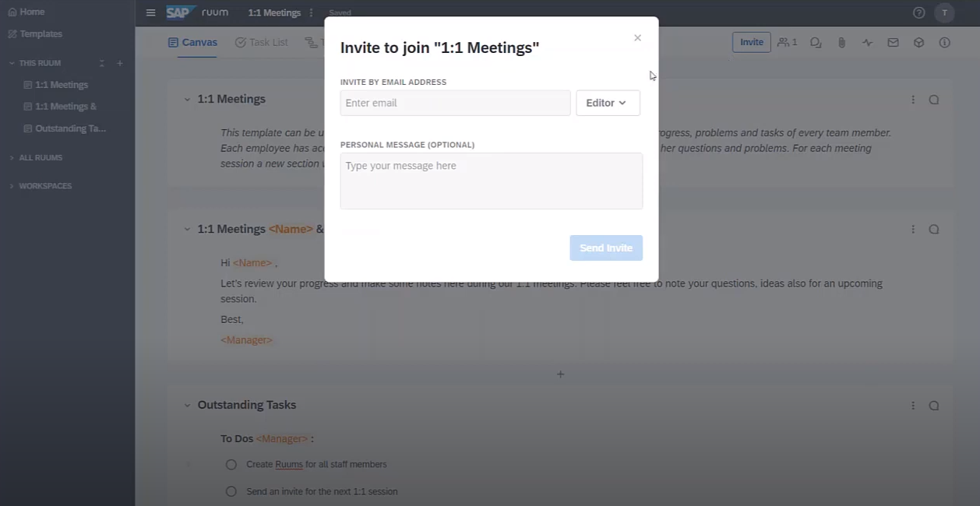The image size is (980, 506).
Task: Open the Editor role dropdown
Action: coord(608,103)
